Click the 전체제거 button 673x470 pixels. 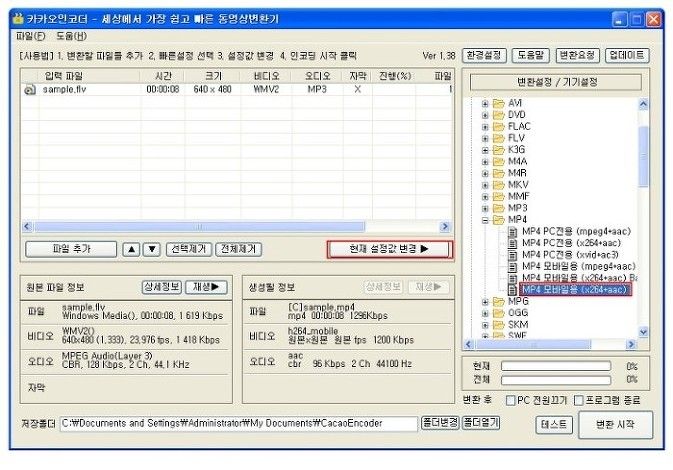pyautogui.click(x=239, y=249)
